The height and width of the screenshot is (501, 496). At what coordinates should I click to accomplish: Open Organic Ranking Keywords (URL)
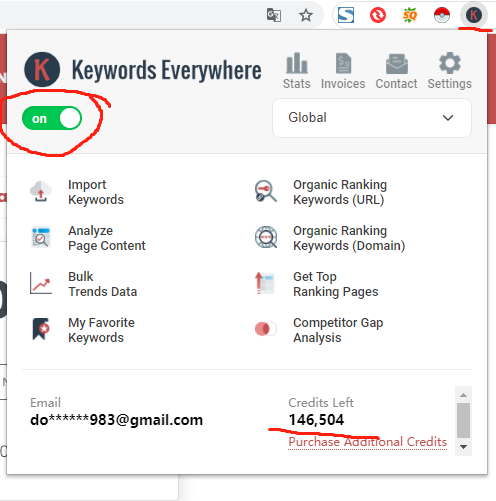340,192
